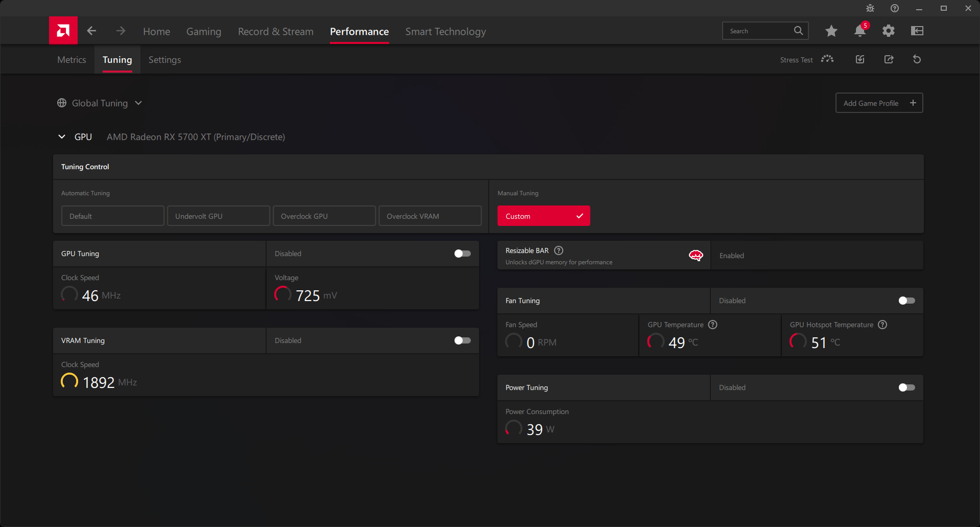Screen dimensions: 980x527
Task: Launch Stress Test gauge icon
Action: point(827,59)
